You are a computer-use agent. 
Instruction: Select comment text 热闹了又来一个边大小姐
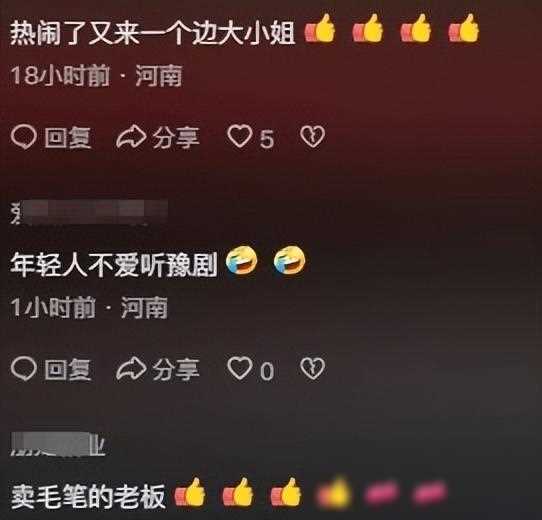click(152, 34)
